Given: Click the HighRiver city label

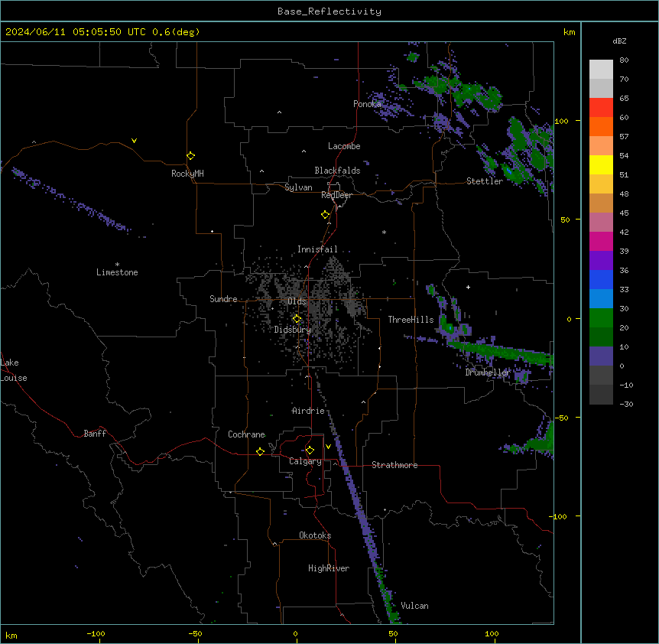Looking at the screenshot, I should click(329, 568).
